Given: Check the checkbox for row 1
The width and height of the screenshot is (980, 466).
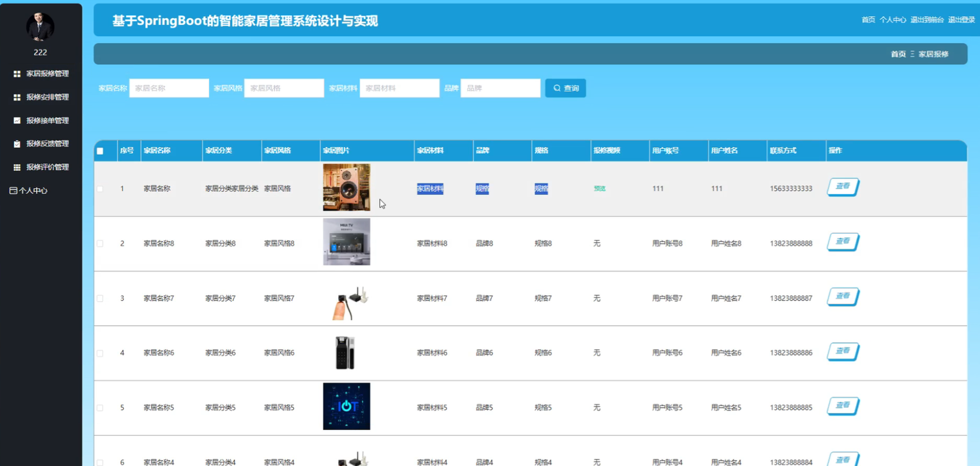Looking at the screenshot, I should (100, 189).
